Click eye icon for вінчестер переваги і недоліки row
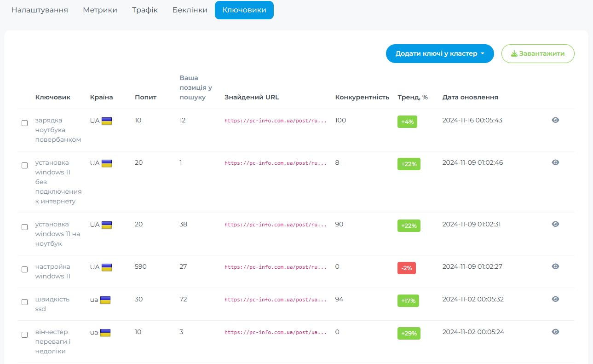 click(555, 332)
